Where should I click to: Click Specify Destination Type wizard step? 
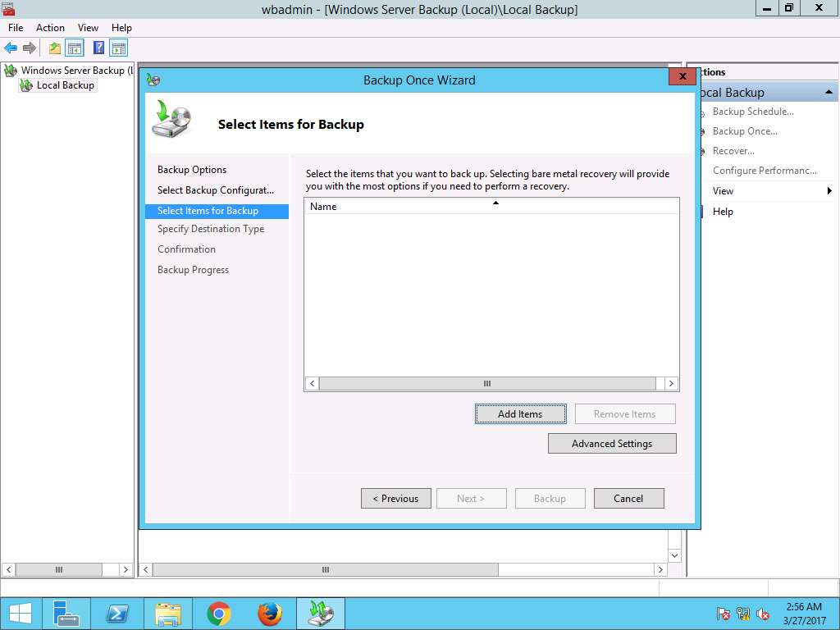coord(211,229)
